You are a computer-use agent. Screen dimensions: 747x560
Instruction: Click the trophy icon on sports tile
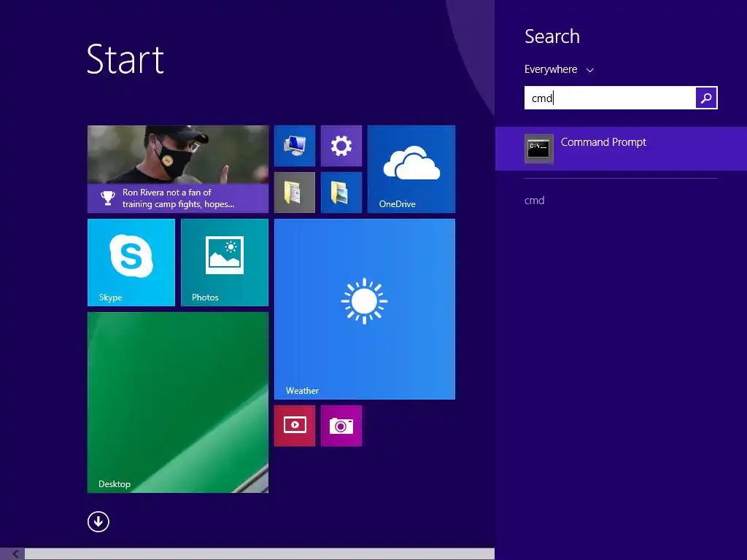108,198
